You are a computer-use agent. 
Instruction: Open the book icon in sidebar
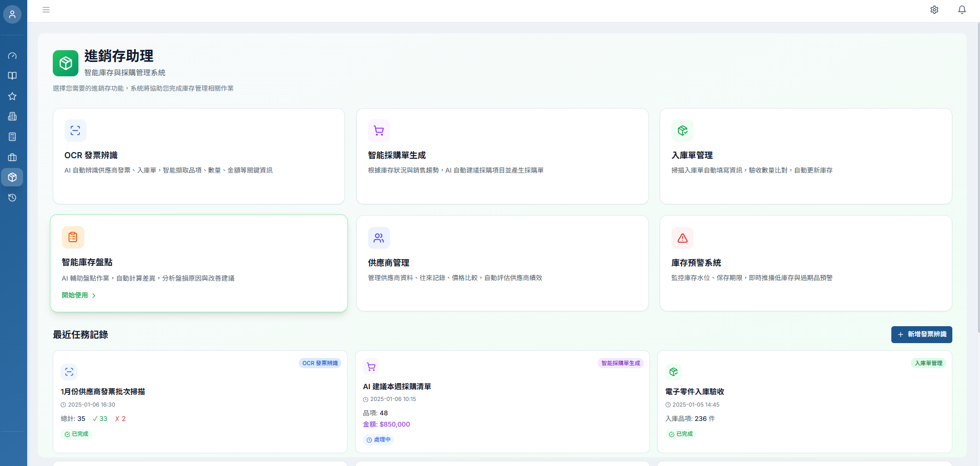point(12,76)
